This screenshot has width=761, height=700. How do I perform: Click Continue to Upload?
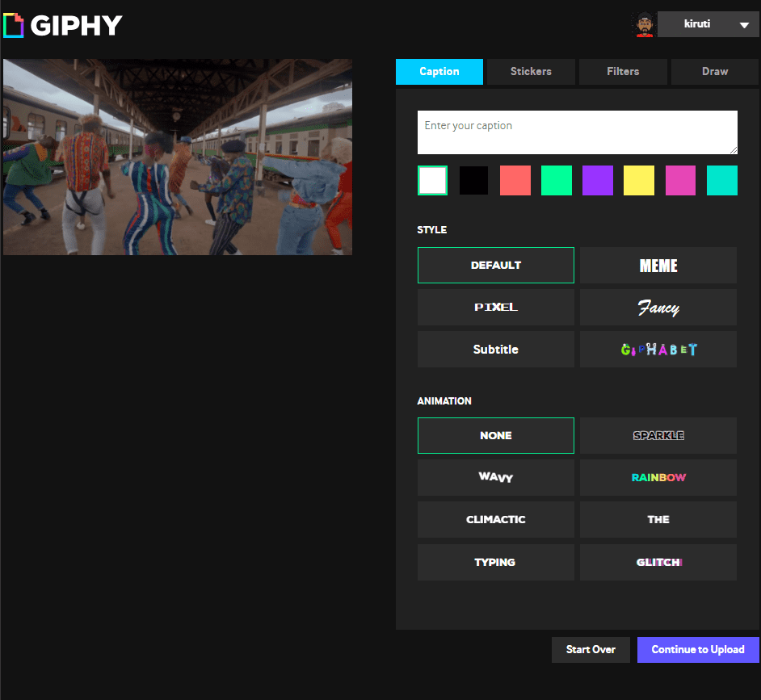[698, 650]
